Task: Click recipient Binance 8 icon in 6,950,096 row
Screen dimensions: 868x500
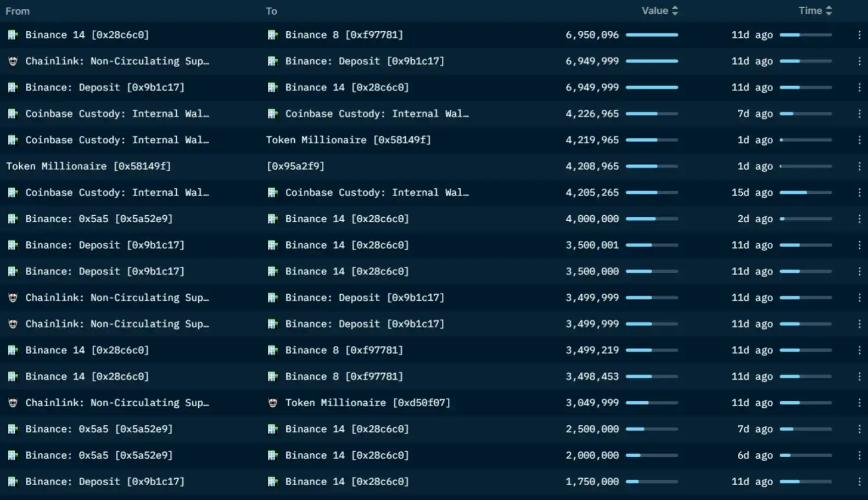Action: [272, 35]
